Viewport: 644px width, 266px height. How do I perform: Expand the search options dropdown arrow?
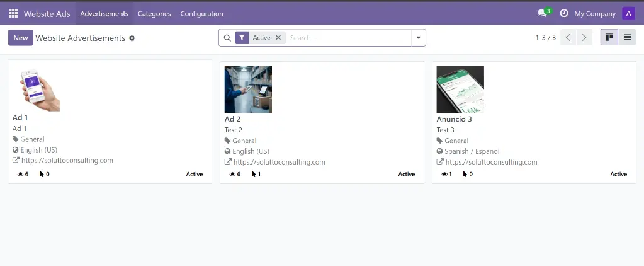pos(418,38)
